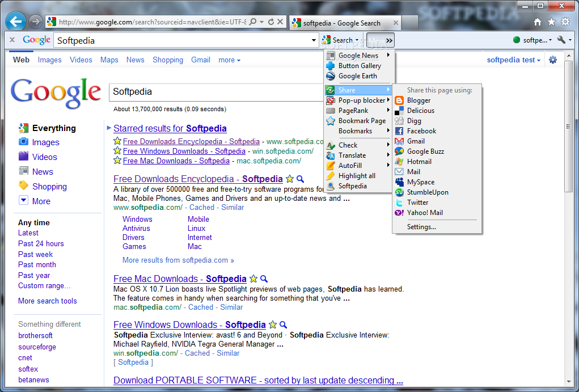Click the Hotmail share icon
579x392 pixels.
tap(399, 162)
